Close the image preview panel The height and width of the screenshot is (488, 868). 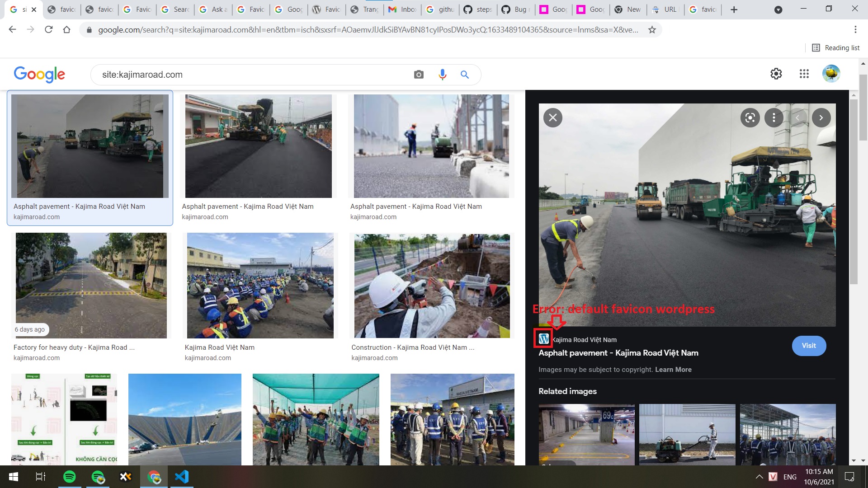pos(553,118)
